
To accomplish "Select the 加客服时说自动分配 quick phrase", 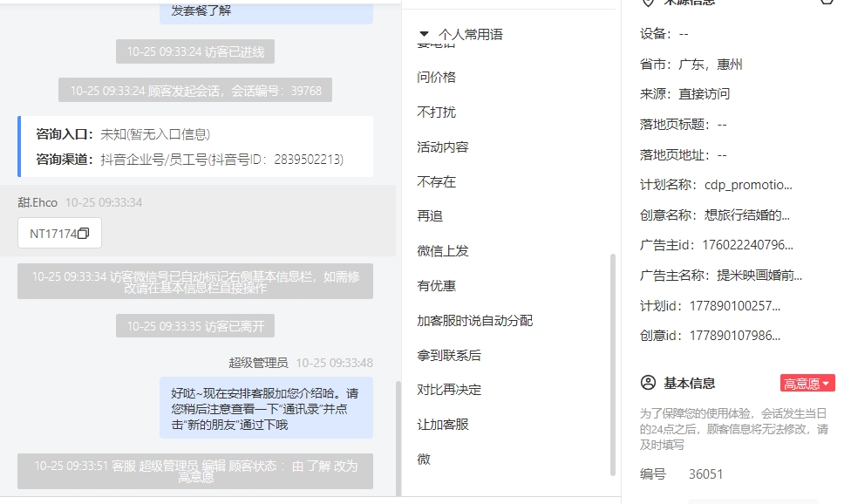I will click(475, 320).
